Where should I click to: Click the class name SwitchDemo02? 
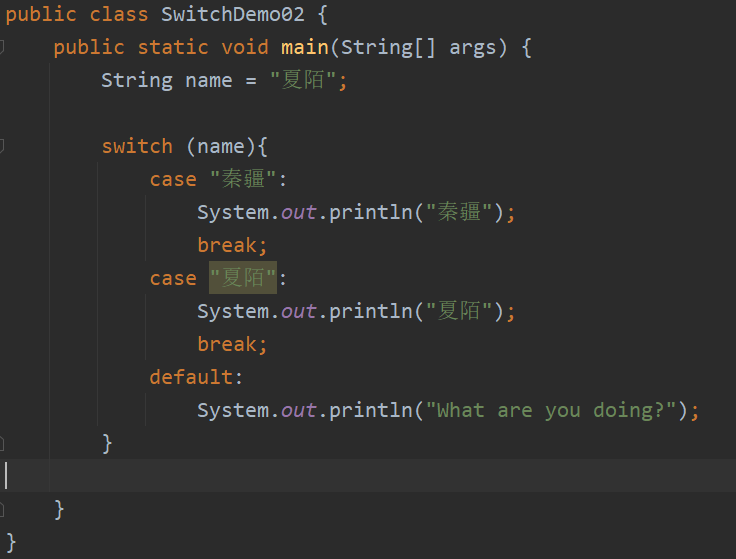(x=233, y=15)
